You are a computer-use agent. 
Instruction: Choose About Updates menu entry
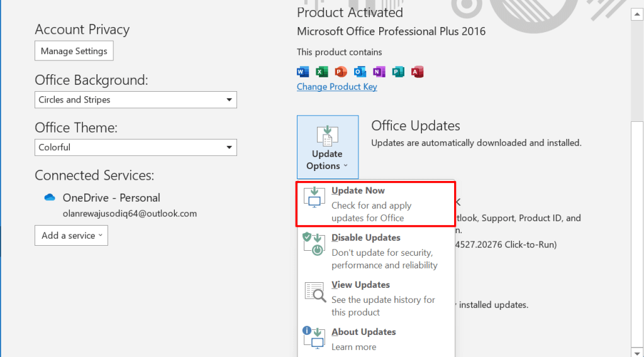click(x=375, y=339)
